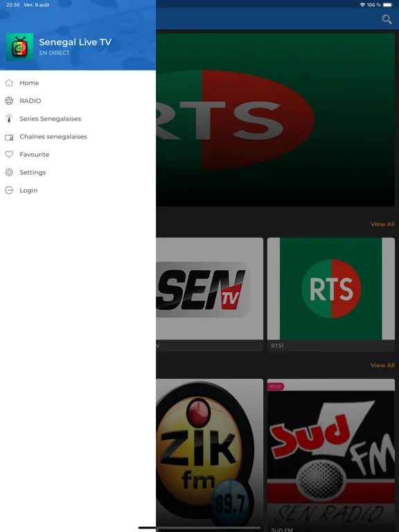The width and height of the screenshot is (399, 532).
Task: Open the Zik FM 89.7 radio card
Action: (209, 454)
